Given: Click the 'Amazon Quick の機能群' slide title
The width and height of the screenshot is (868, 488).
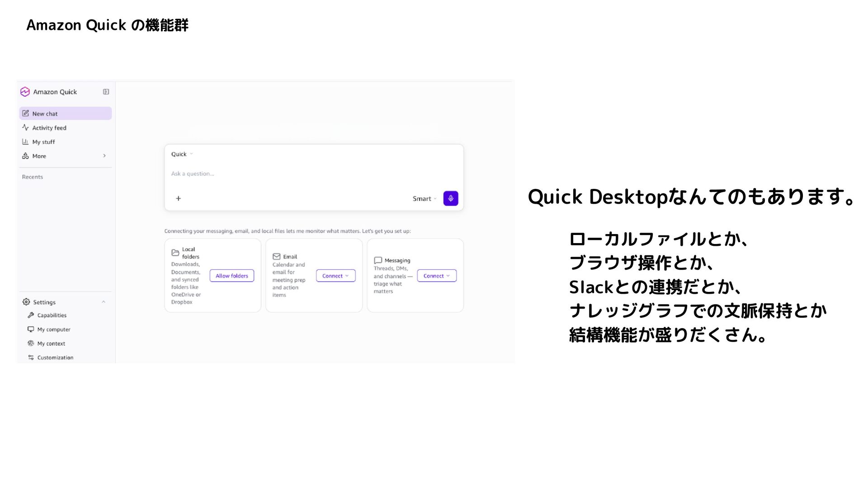Looking at the screenshot, I should [107, 25].
